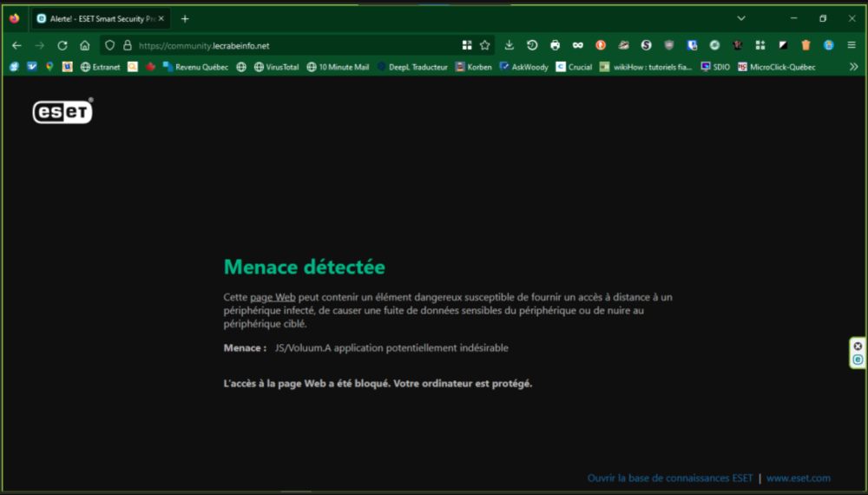868x495 pixels.
Task: Open the Firefox hamburger application menu
Action: tap(852, 45)
